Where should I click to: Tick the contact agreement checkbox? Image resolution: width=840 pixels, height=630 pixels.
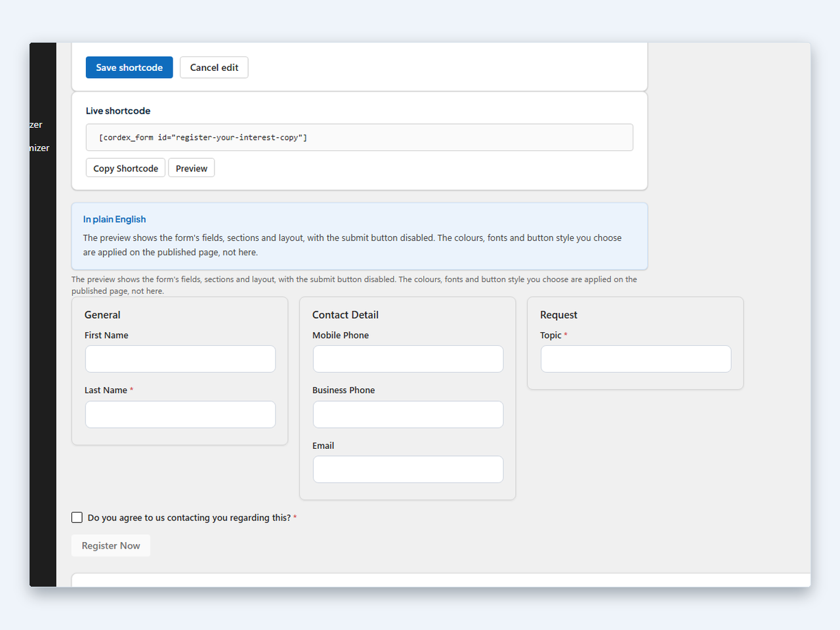[x=77, y=518]
